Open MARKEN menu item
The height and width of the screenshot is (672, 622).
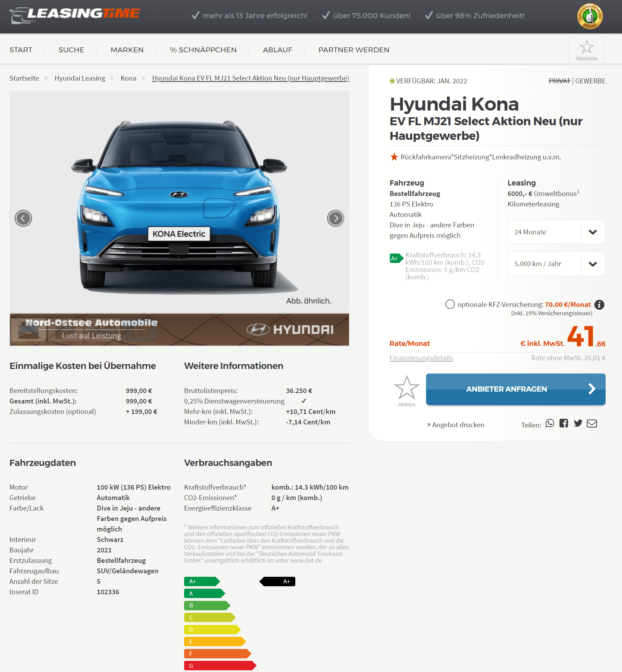point(127,50)
